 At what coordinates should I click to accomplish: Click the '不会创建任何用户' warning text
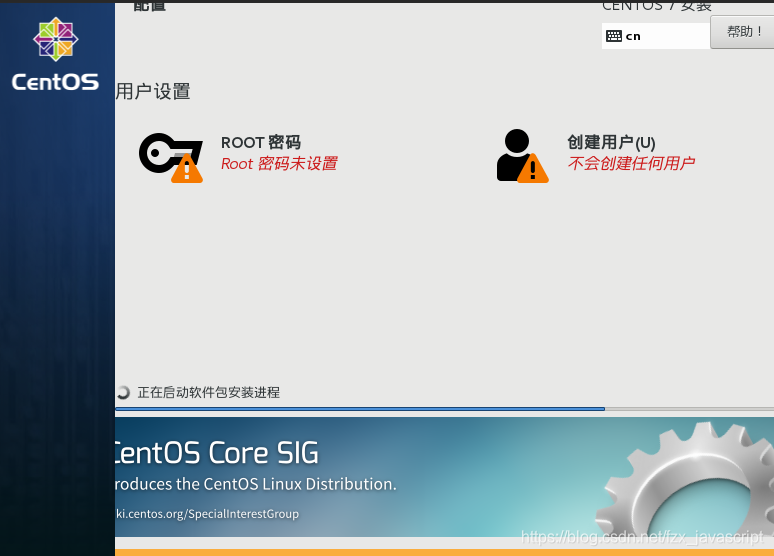(631, 163)
